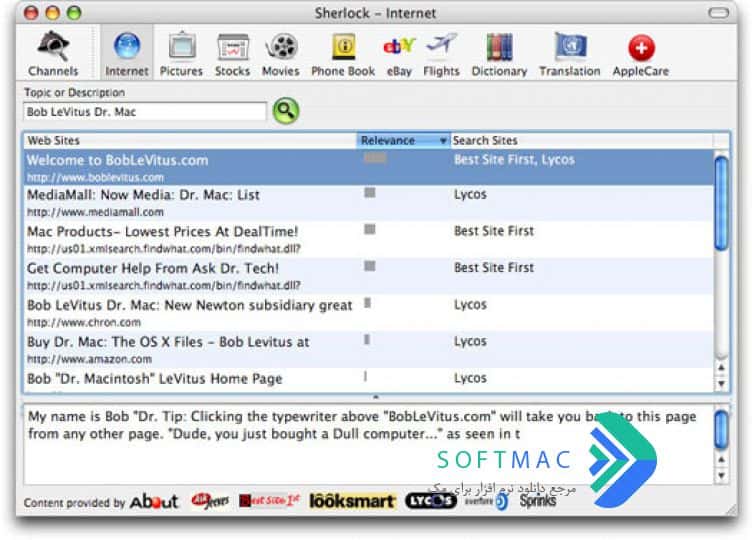752x540 pixels.
Task: Sort by the Web Sites column header
Action: [x=190, y=141]
